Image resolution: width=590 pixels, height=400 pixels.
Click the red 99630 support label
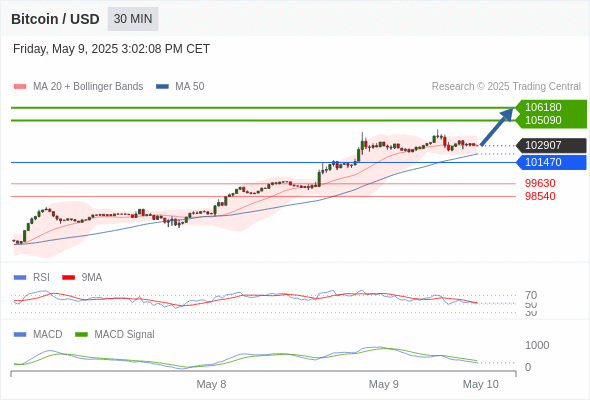[540, 183]
